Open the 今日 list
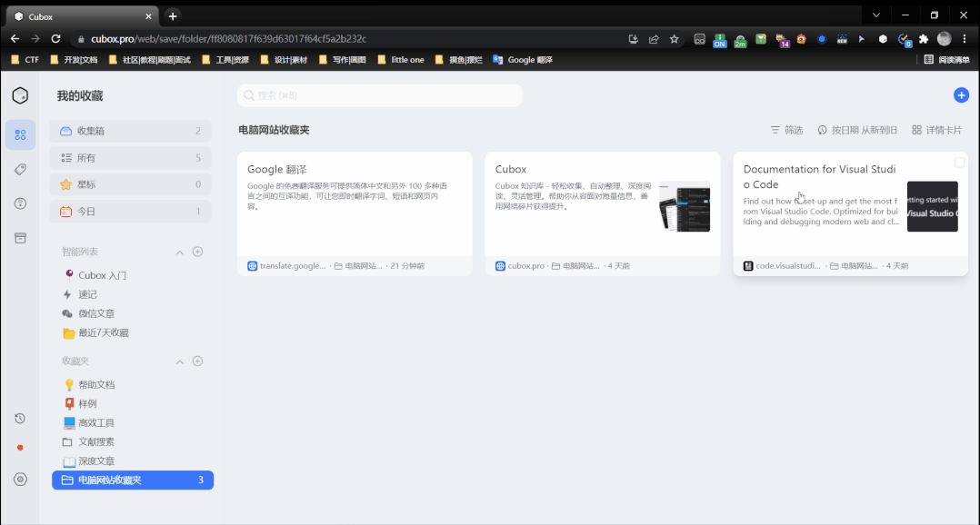Viewport: 980px width, 525px height. [130, 211]
